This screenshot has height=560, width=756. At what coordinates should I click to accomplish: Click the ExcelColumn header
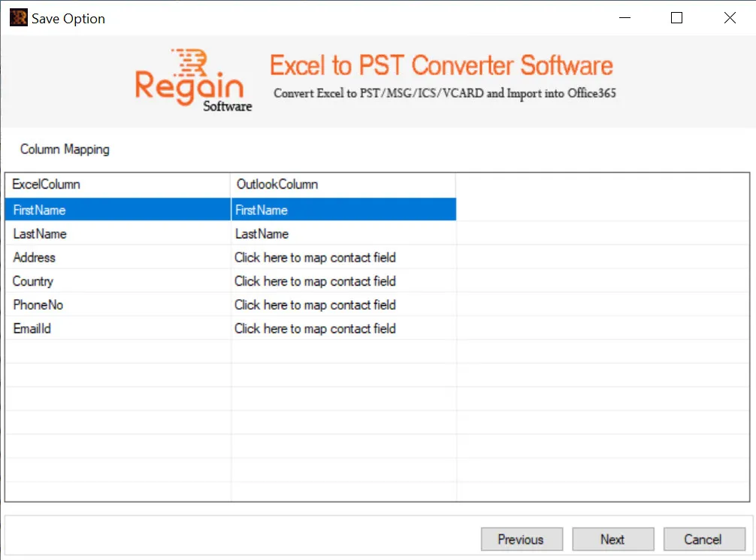(x=118, y=185)
